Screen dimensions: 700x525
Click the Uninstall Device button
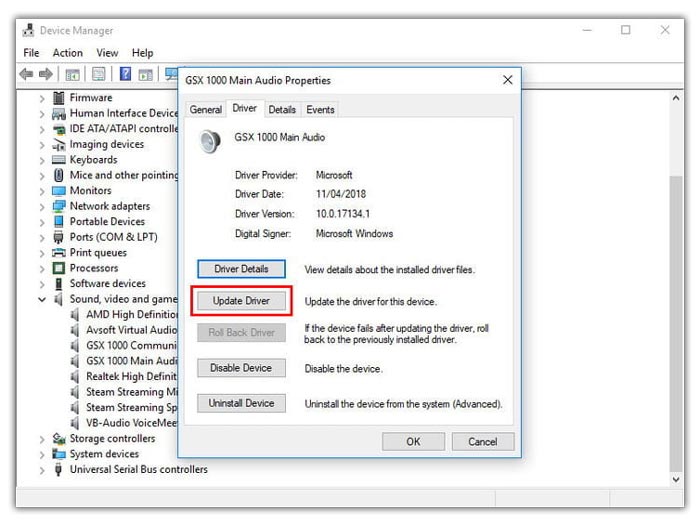(241, 403)
